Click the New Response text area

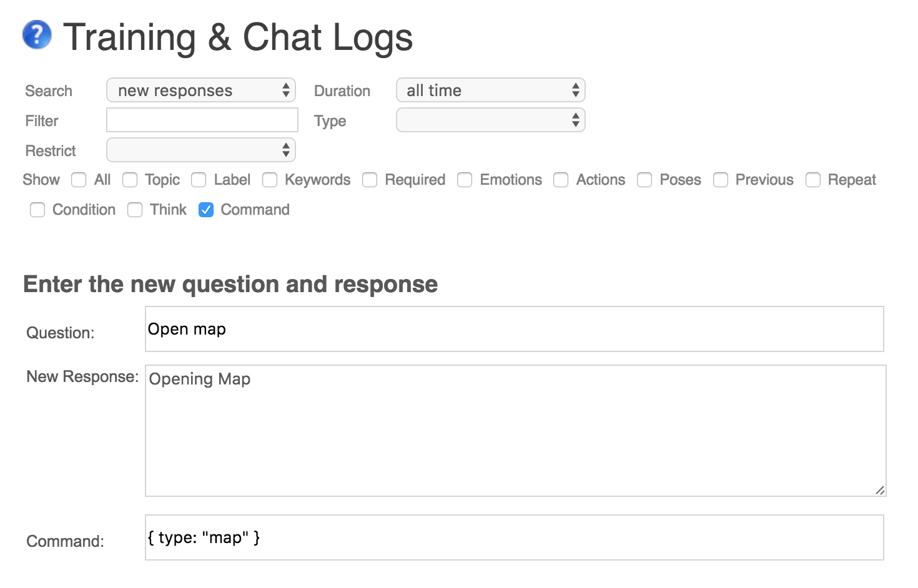[x=516, y=431]
